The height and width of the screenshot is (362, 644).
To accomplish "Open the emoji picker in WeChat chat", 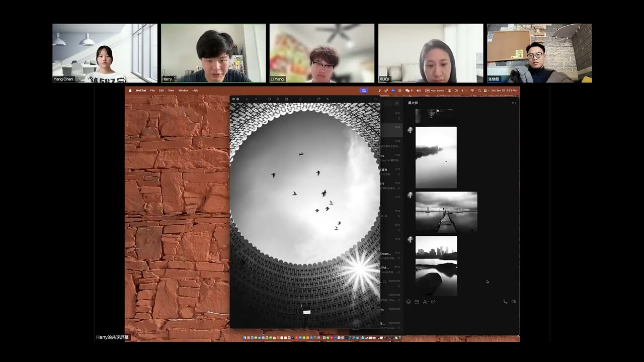I will click(409, 302).
